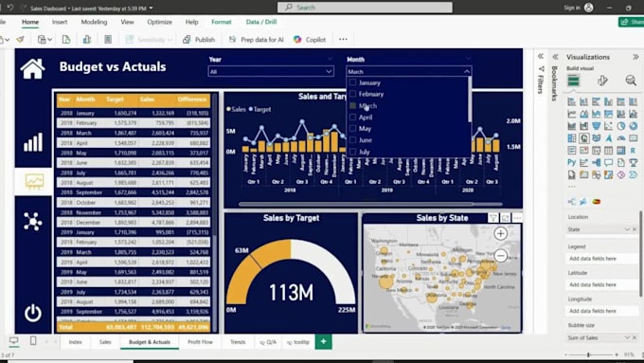The height and width of the screenshot is (363, 644).
Task: Open the file title dropdown arrow in title bar
Action: pyautogui.click(x=151, y=8)
